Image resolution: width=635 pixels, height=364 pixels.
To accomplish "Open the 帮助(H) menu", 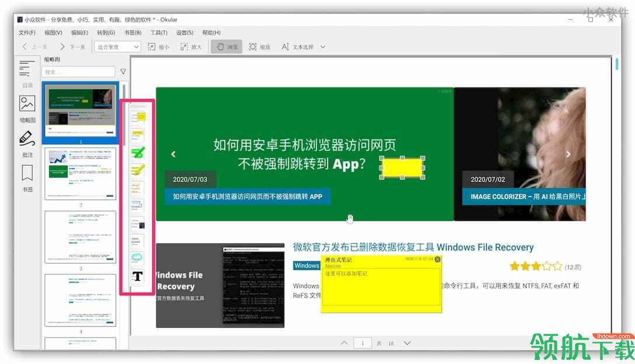I will [x=211, y=33].
